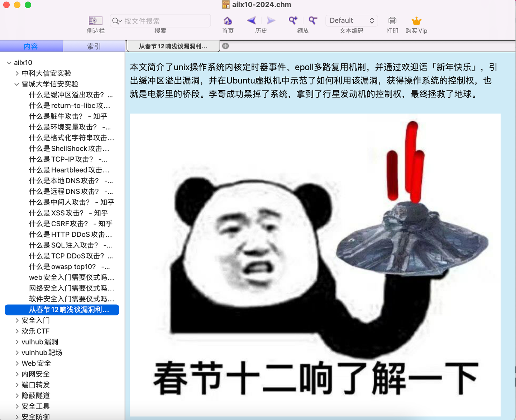Open a new tab with the plus button
Screen dimensions: 516x420
tap(225, 46)
